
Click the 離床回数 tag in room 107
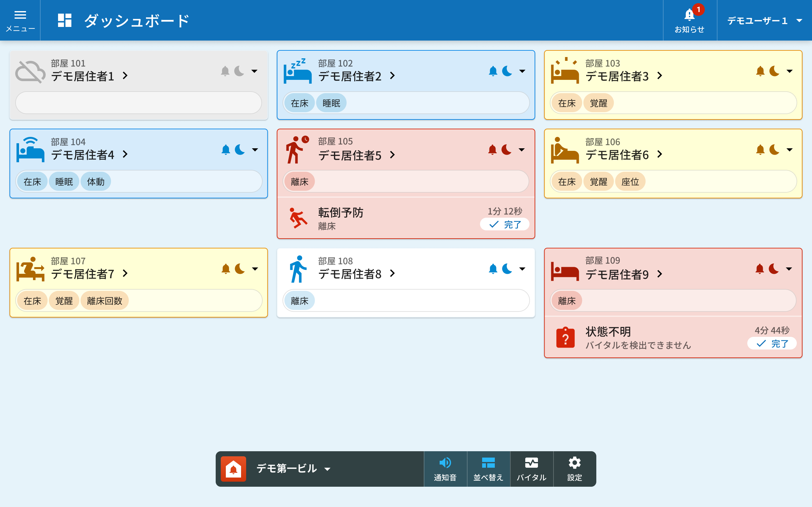(105, 301)
